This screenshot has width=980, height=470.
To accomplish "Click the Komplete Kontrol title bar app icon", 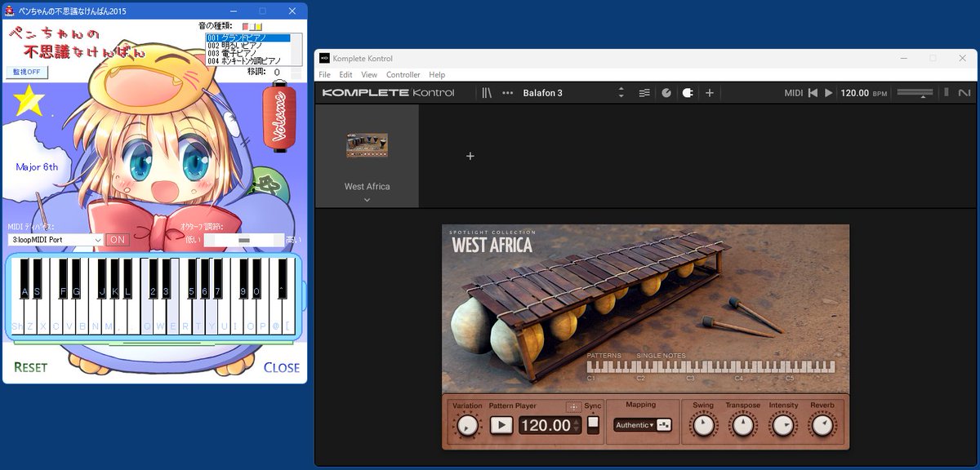I will pyautogui.click(x=324, y=58).
